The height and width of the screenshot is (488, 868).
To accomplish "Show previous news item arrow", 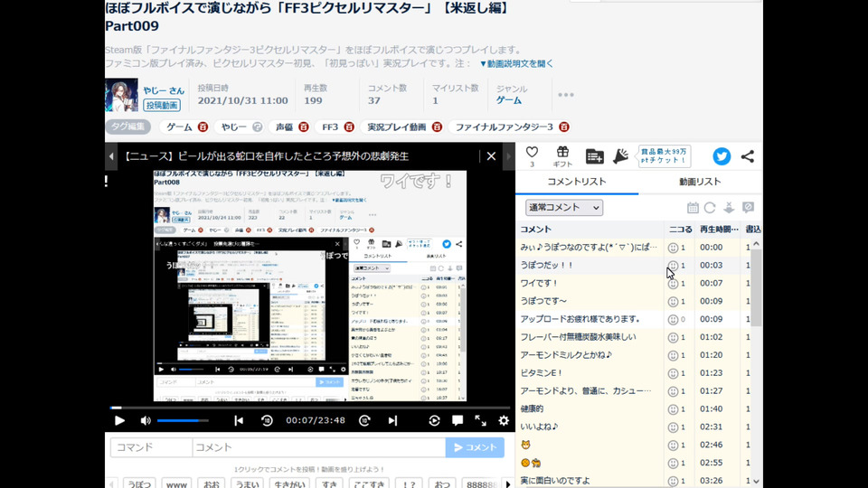I will pyautogui.click(x=110, y=156).
